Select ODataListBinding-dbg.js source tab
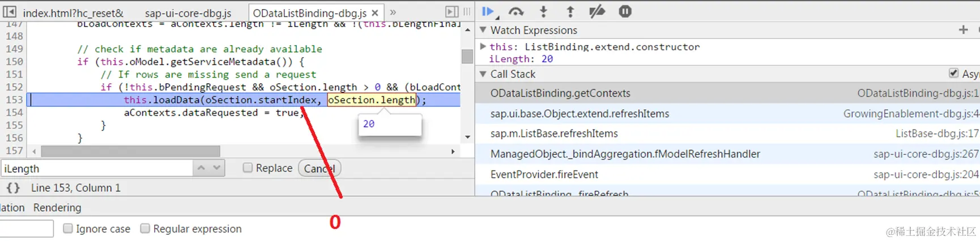The height and width of the screenshot is (241, 980). 309,12
